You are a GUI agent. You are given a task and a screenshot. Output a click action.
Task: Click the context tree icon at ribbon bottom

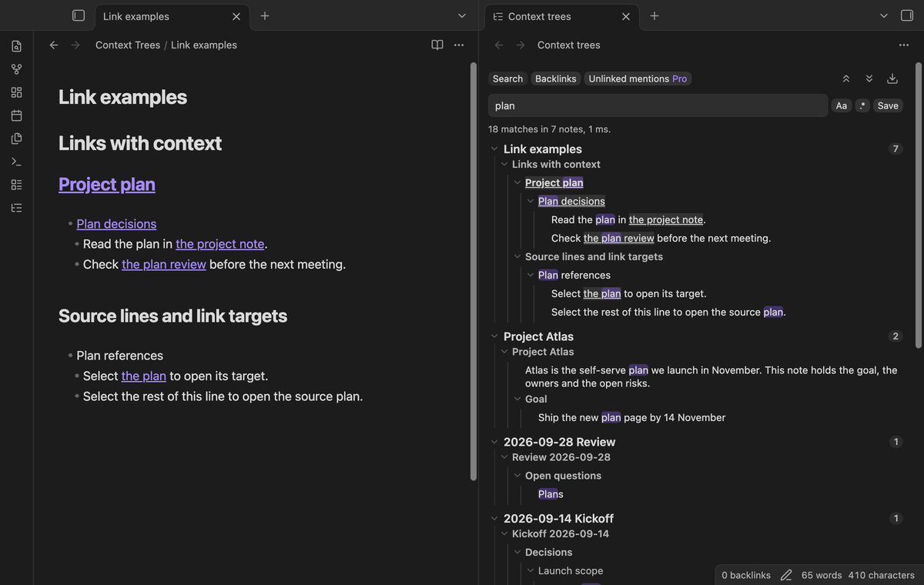tap(16, 208)
